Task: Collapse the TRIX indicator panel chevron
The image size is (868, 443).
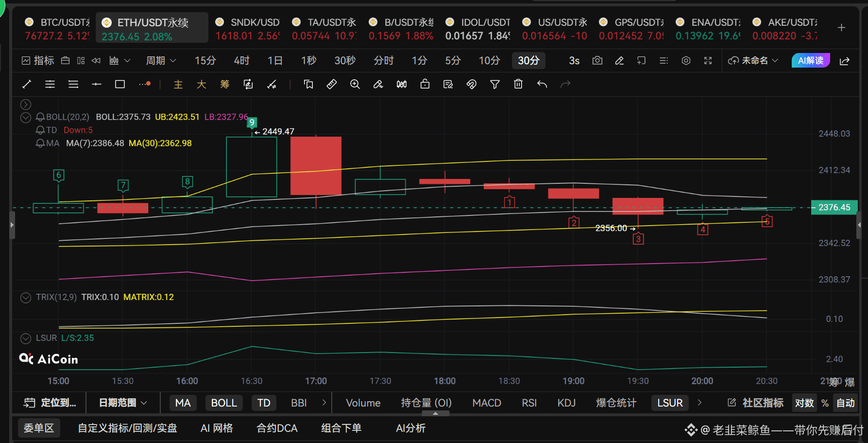Action: [26, 297]
